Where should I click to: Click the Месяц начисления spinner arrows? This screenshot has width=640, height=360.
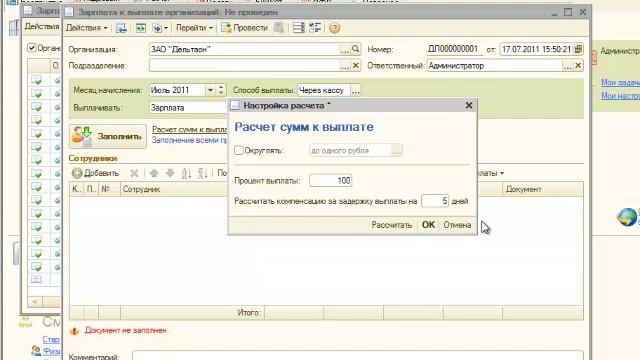point(221,90)
